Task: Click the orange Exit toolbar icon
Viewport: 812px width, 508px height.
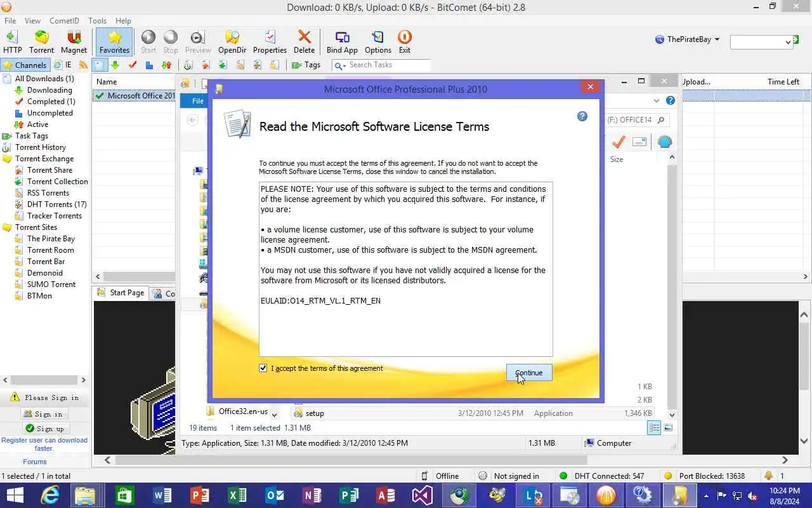Action: click(x=405, y=42)
